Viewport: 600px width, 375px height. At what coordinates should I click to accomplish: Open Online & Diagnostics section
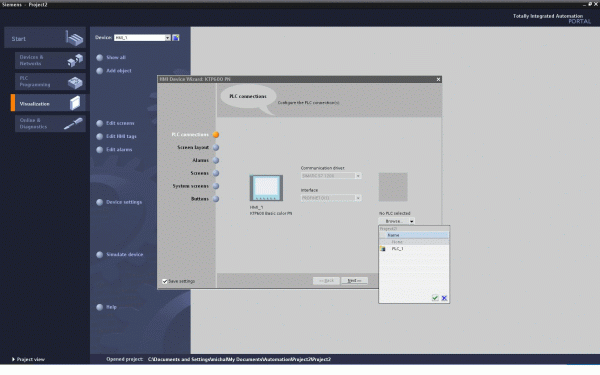50,124
